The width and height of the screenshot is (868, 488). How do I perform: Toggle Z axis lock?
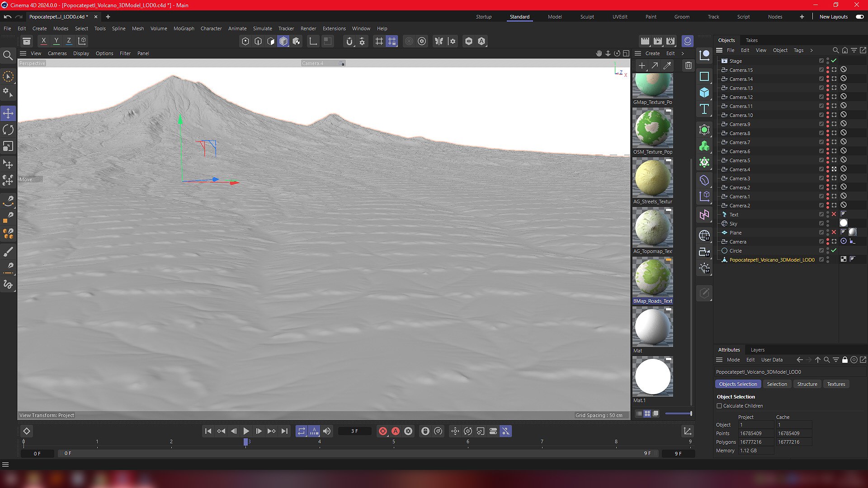point(69,41)
